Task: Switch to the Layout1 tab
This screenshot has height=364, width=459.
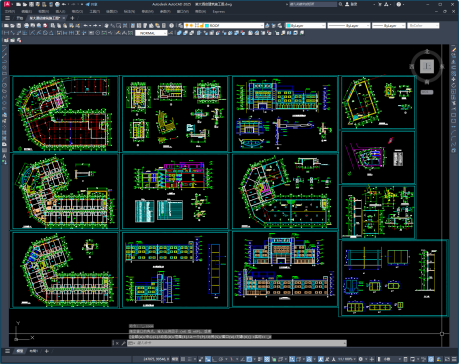Action: (34, 351)
